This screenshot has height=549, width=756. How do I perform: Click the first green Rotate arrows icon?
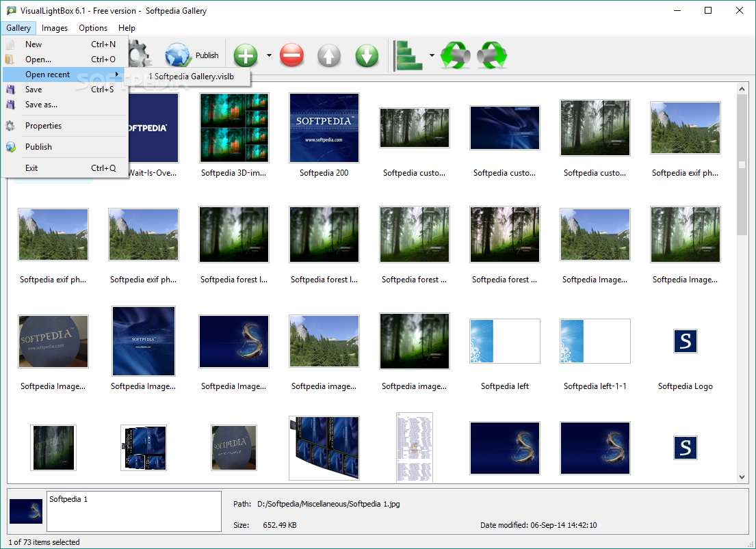(455, 55)
